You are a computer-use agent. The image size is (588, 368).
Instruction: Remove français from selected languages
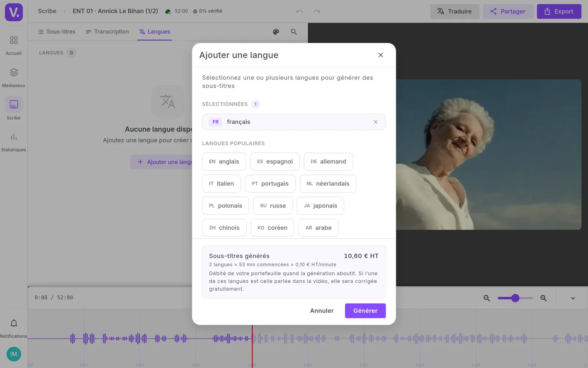click(376, 122)
